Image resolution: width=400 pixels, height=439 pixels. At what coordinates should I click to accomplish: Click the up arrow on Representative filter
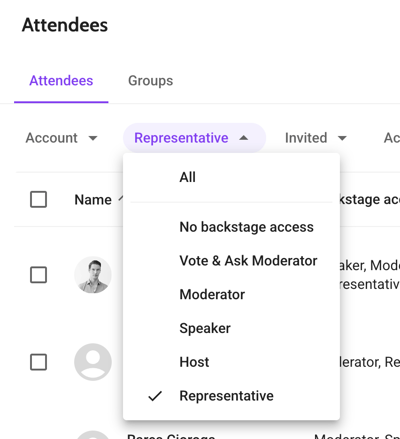pos(244,138)
